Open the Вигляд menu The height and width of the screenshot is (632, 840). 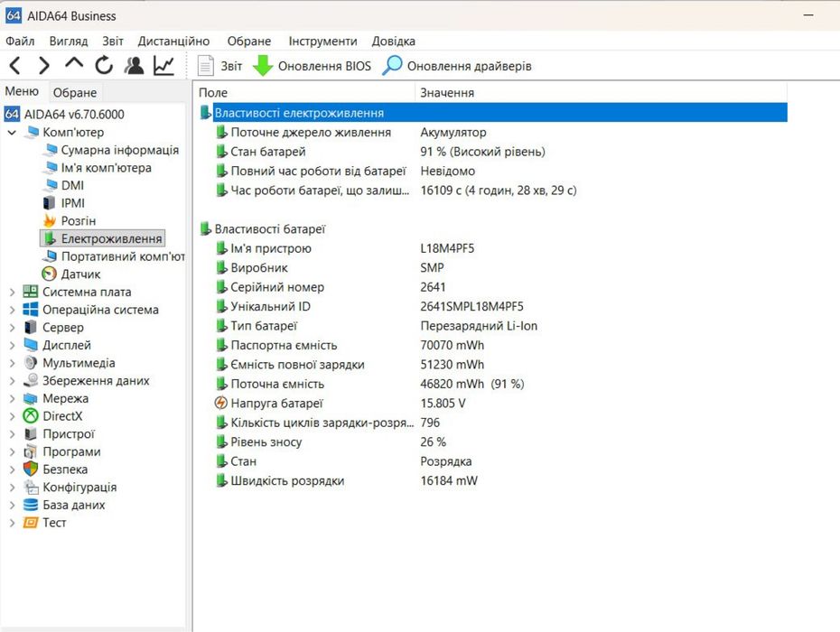pos(69,42)
